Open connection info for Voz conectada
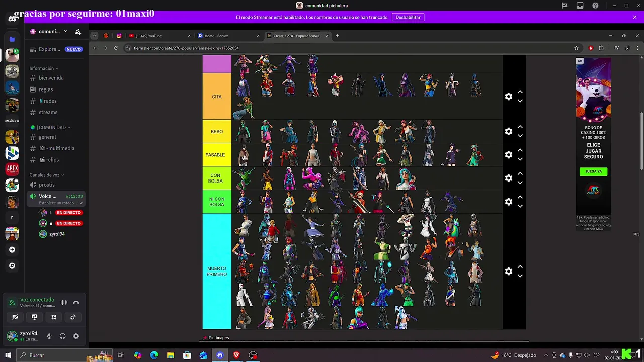Viewport: 644px width, 362px height. pyautogui.click(x=37, y=300)
